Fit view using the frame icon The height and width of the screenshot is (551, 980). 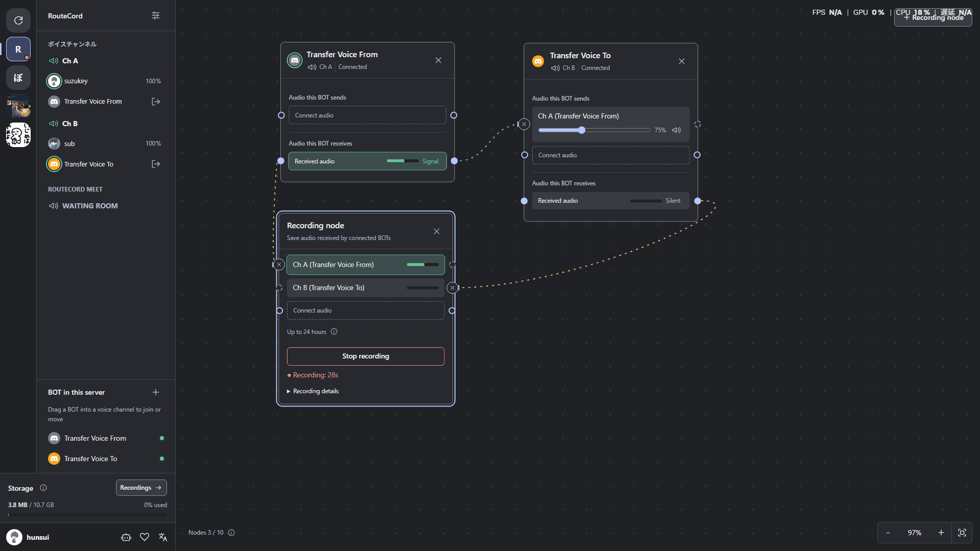[x=962, y=533]
